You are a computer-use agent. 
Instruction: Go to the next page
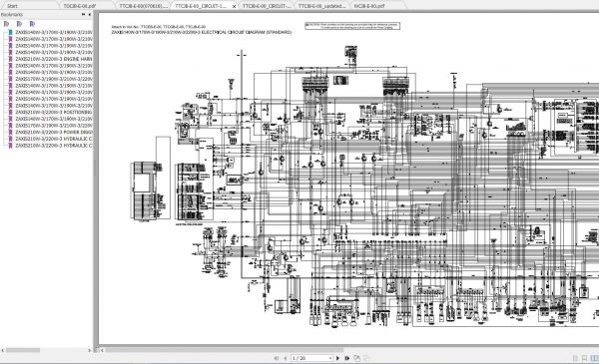click(337, 358)
